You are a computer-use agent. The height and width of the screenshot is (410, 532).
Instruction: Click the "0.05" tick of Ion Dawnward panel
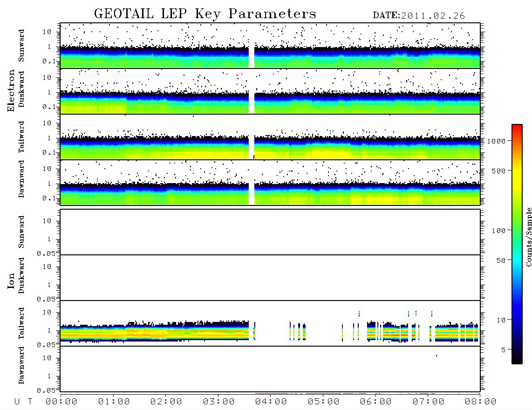[x=46, y=390]
